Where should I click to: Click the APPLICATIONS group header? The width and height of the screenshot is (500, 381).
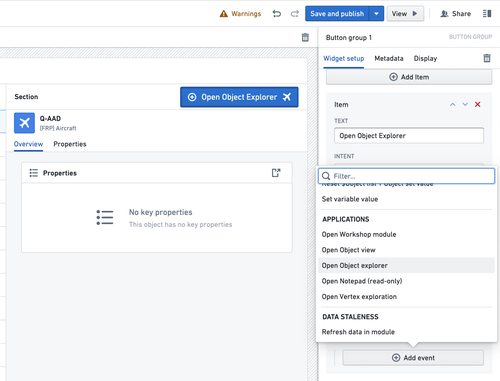(x=346, y=219)
